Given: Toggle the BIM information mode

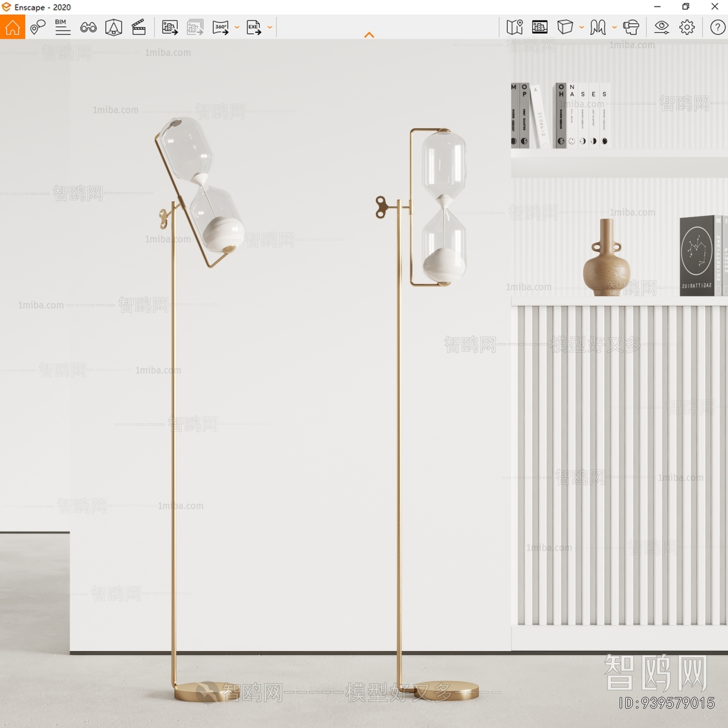Looking at the screenshot, I should (62, 27).
